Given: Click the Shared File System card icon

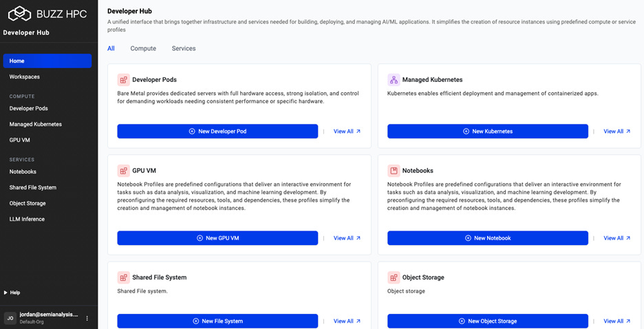Looking at the screenshot, I should [123, 277].
